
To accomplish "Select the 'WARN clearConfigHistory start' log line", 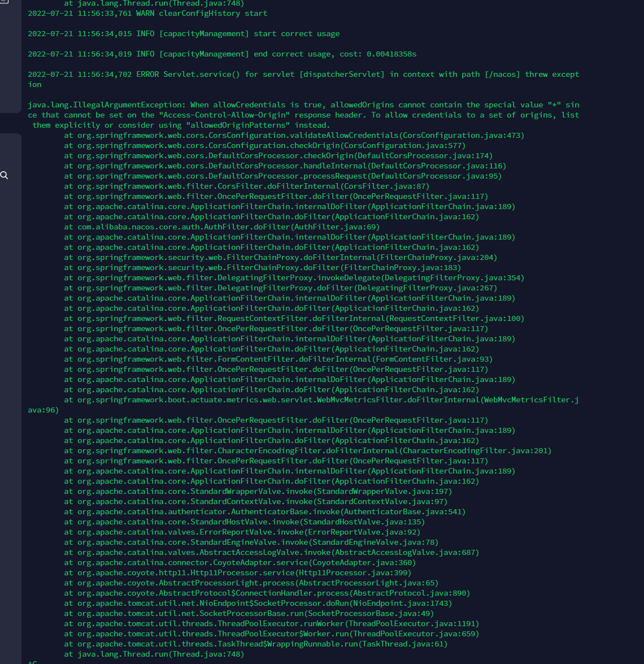I will click(147, 13).
